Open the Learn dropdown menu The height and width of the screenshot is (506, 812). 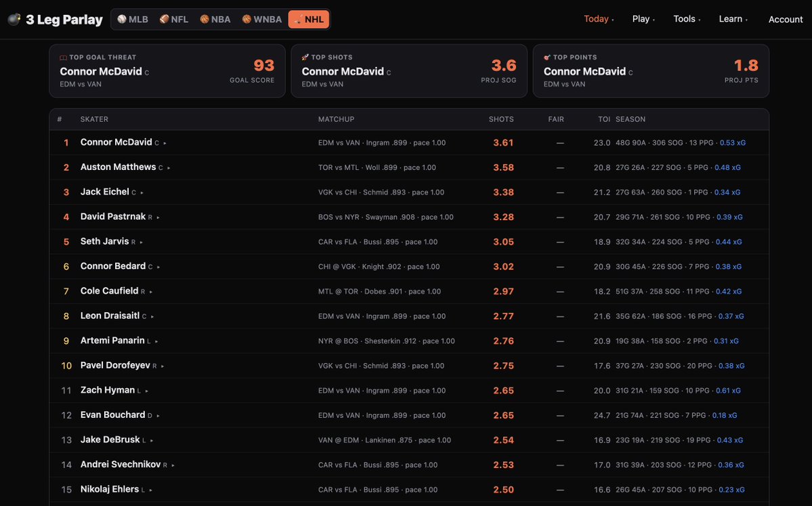click(733, 19)
